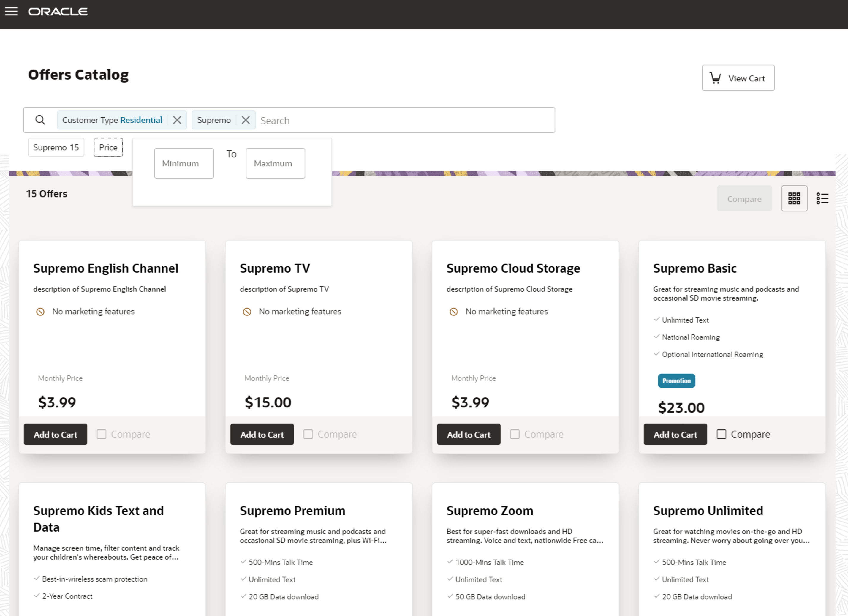The height and width of the screenshot is (616, 848).
Task: Add Supremo TV to cart
Action: click(x=262, y=434)
